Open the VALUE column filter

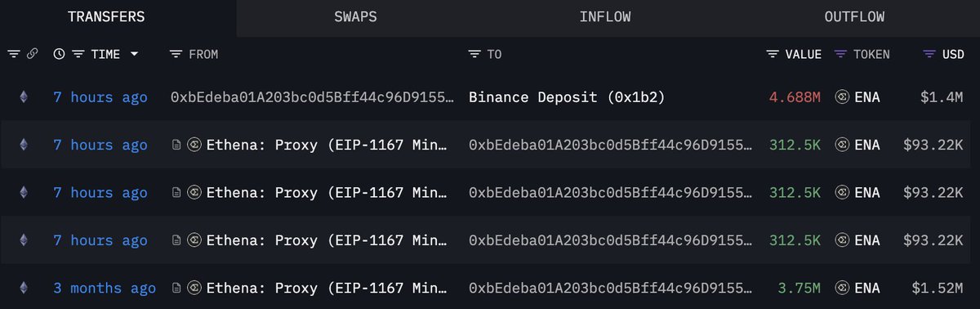773,54
